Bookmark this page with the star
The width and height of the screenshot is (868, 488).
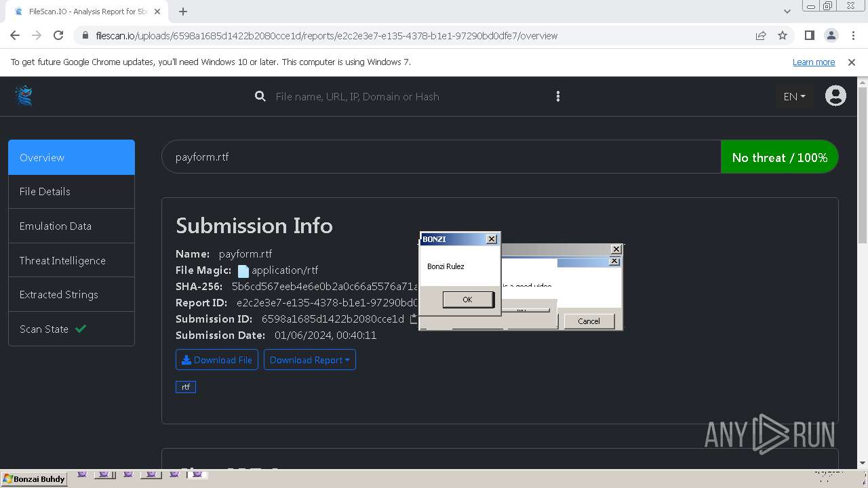(783, 35)
